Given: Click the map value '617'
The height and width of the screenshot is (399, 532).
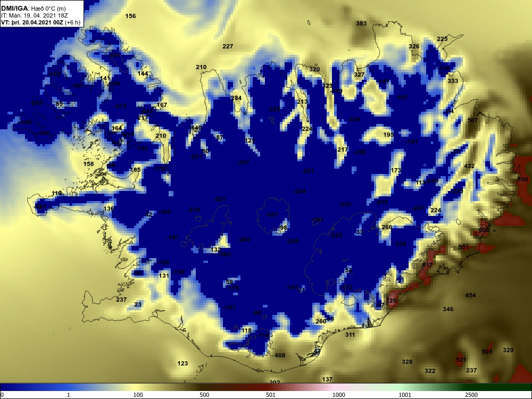Looking at the screenshot, I should pyautogui.click(x=427, y=265).
